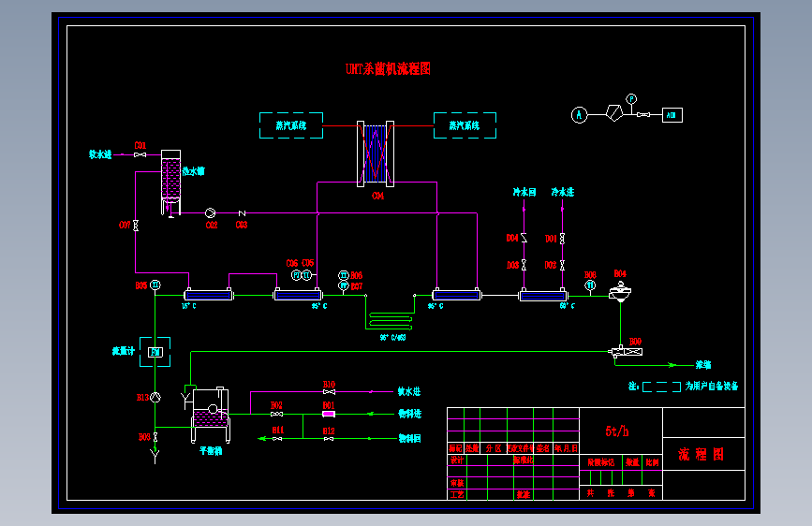Click the hot water tank (热水罐) vessel symbol

tap(170, 183)
